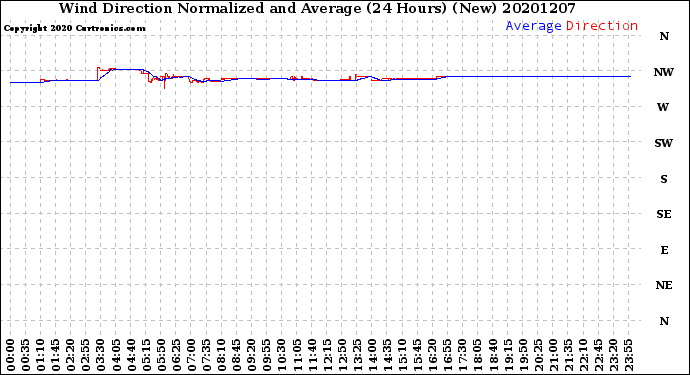This screenshot has height=375, width=690.
Task: Select the '11:05' time label
Action: pyautogui.click(x=297, y=355)
